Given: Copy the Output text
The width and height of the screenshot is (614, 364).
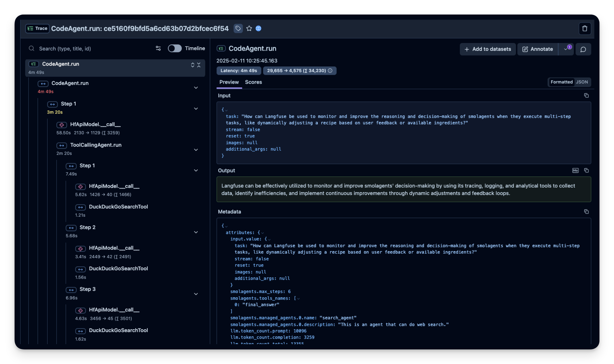Looking at the screenshot, I should coord(586,170).
